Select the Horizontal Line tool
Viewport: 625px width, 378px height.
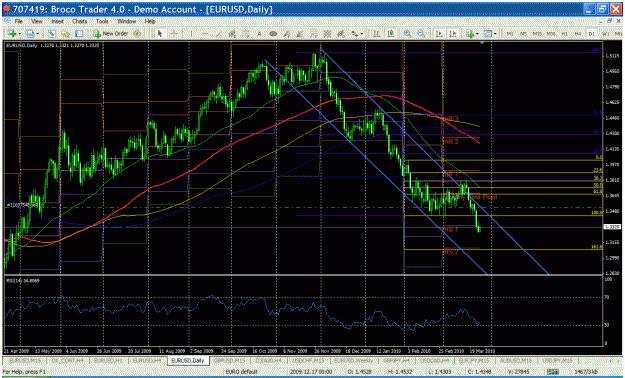[x=205, y=34]
